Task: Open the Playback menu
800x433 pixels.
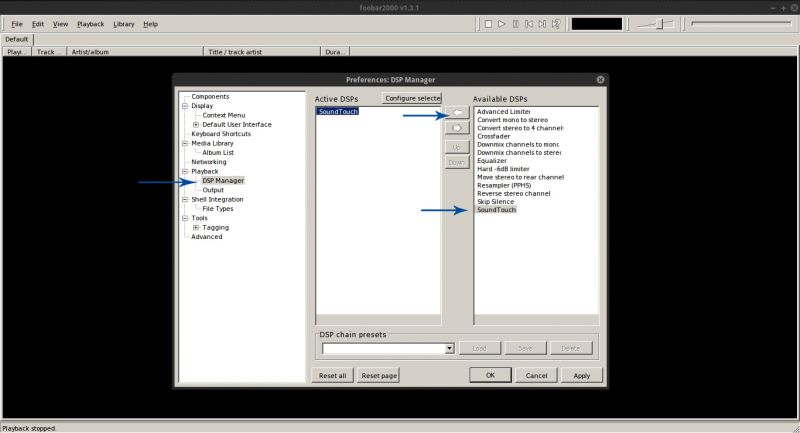Action: click(x=90, y=24)
